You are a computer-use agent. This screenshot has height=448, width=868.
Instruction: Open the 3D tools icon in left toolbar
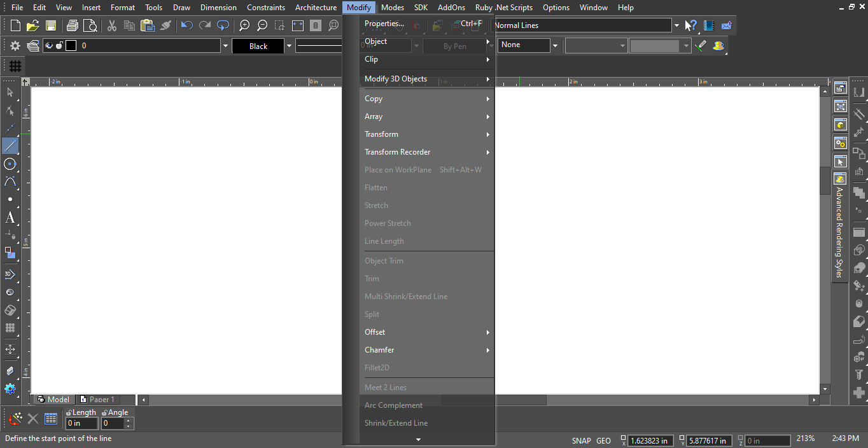point(10,274)
